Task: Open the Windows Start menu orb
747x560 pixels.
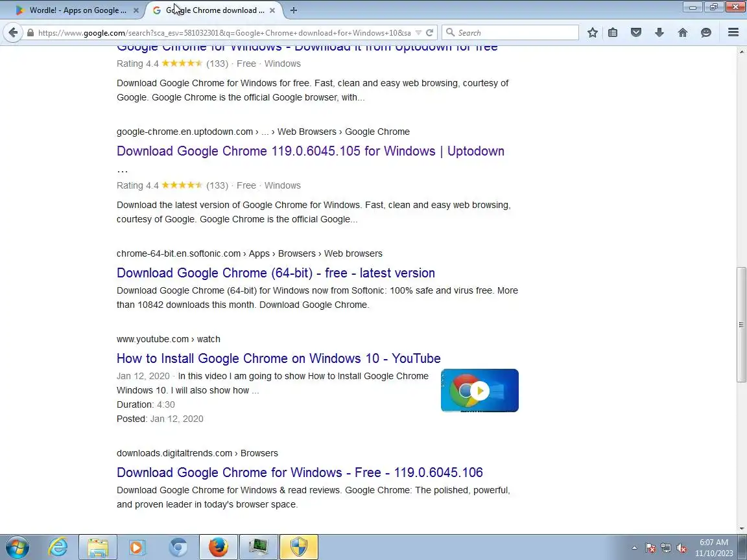Action: [17, 547]
